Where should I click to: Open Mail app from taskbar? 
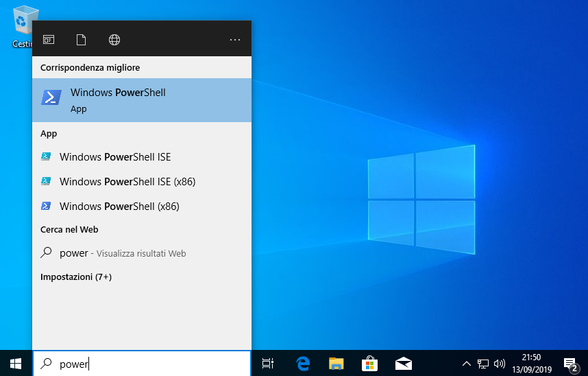coord(404,363)
